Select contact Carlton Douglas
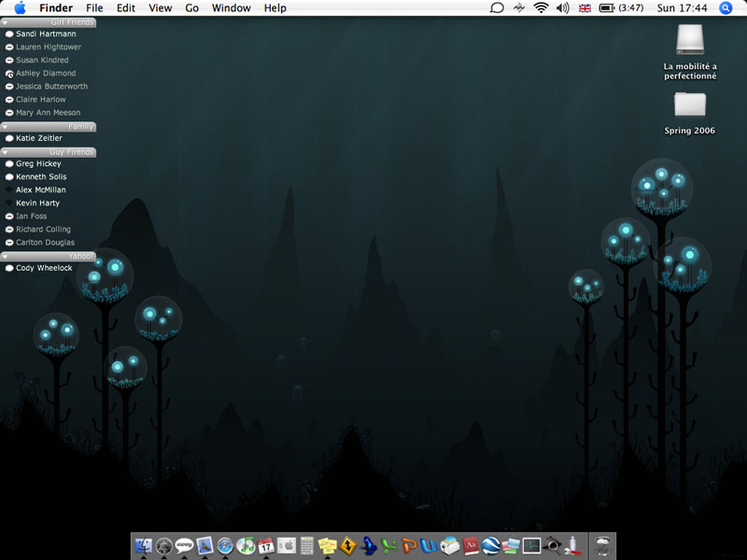Image resolution: width=747 pixels, height=560 pixels. 45,243
